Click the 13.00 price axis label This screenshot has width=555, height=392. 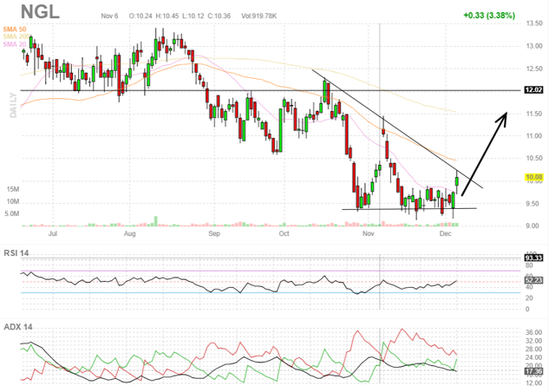(x=534, y=46)
